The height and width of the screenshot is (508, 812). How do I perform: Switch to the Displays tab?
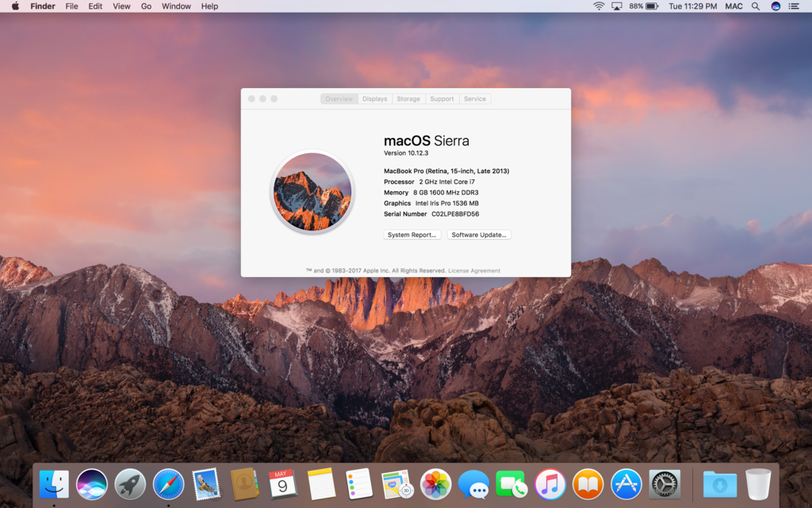375,98
